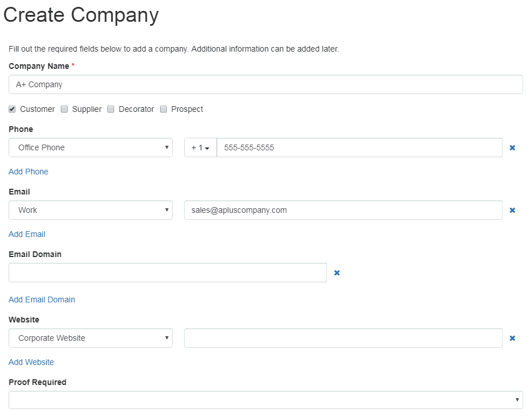Remove the Corporate Website row with X icon
The height and width of the screenshot is (420, 530).
tap(512, 338)
